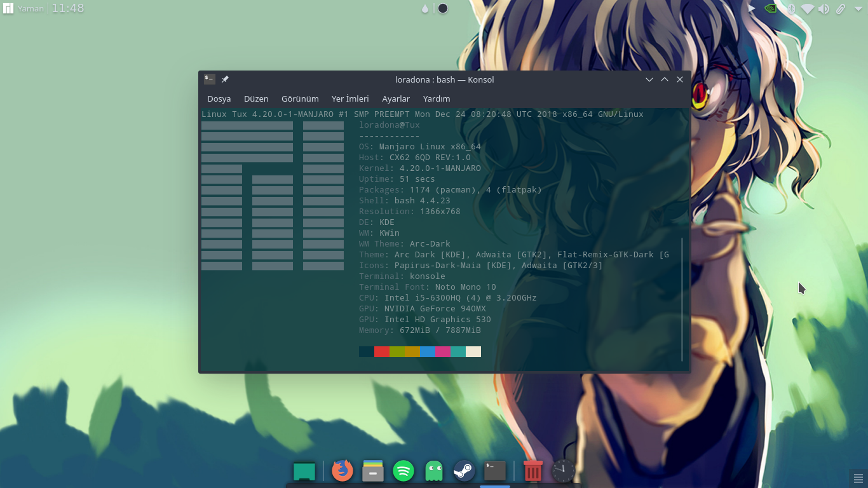
Task: Open the Bluetooth tray icon
Action: click(791, 9)
